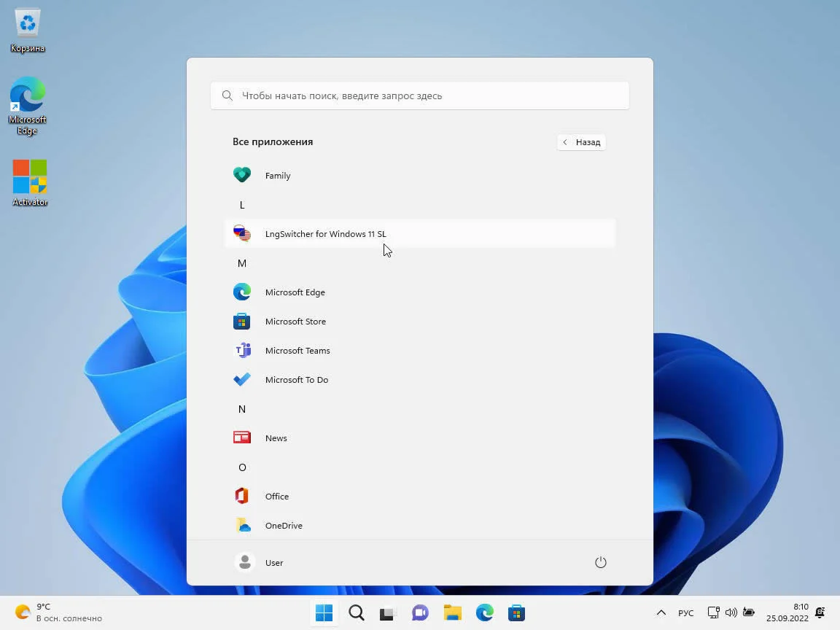Click the 'News' app name
Screen dimensions: 840x630
(276, 437)
